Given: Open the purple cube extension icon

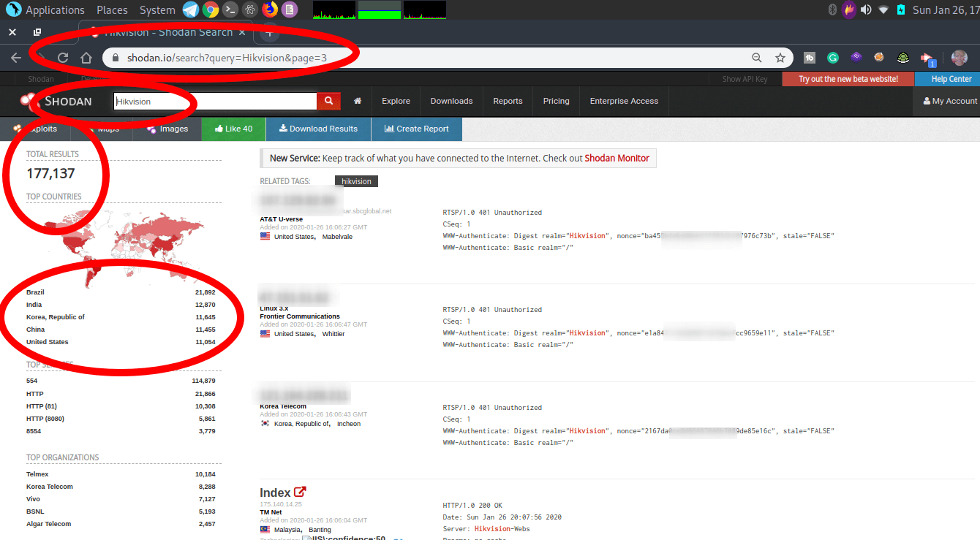Looking at the screenshot, I should click(x=856, y=58).
